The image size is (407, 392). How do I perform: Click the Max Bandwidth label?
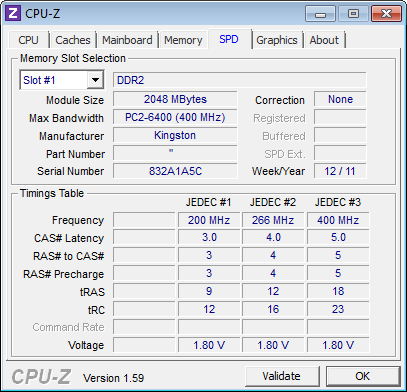(66, 118)
